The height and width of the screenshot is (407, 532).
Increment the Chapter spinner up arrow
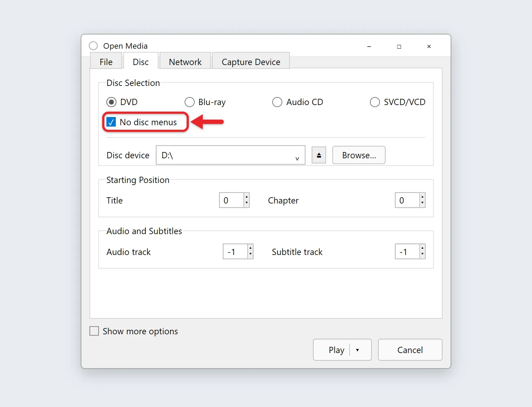[x=422, y=197]
